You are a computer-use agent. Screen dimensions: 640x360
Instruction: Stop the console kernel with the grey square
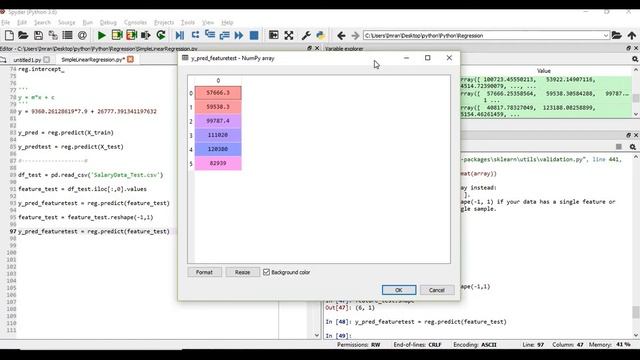pos(619,147)
